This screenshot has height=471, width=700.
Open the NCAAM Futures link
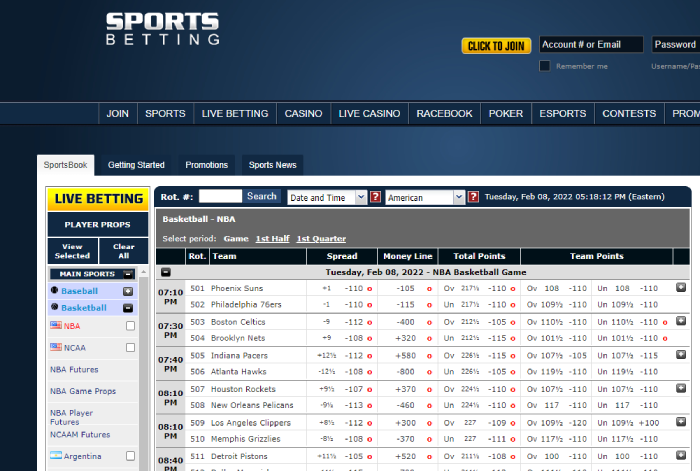80,434
